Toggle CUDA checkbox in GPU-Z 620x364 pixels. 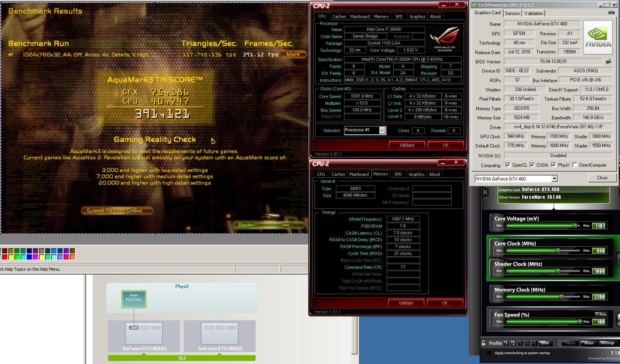tap(532, 165)
